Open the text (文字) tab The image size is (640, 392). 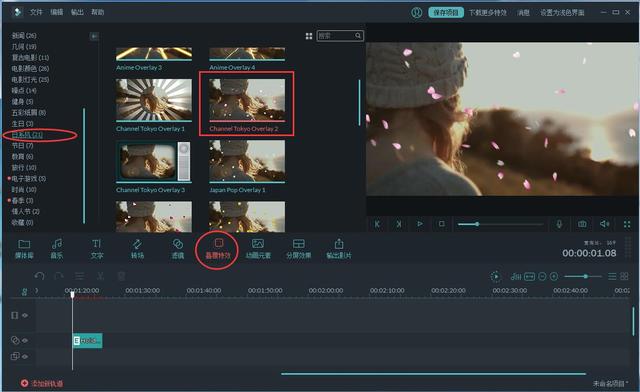pos(97,248)
